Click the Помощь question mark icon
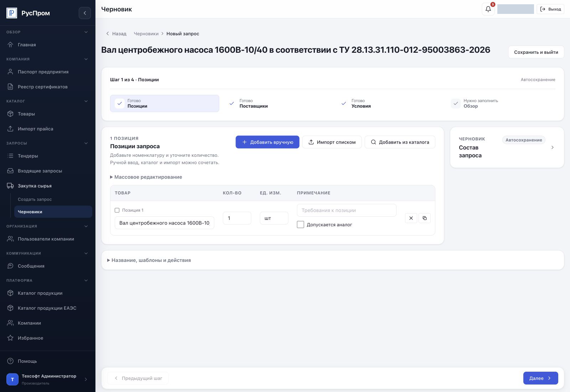This screenshot has width=570, height=392. [x=11, y=361]
